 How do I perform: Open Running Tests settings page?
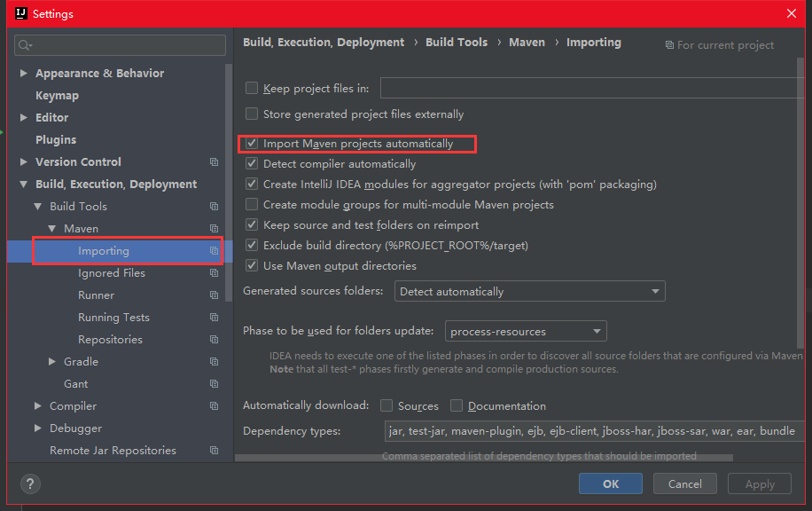tap(116, 318)
